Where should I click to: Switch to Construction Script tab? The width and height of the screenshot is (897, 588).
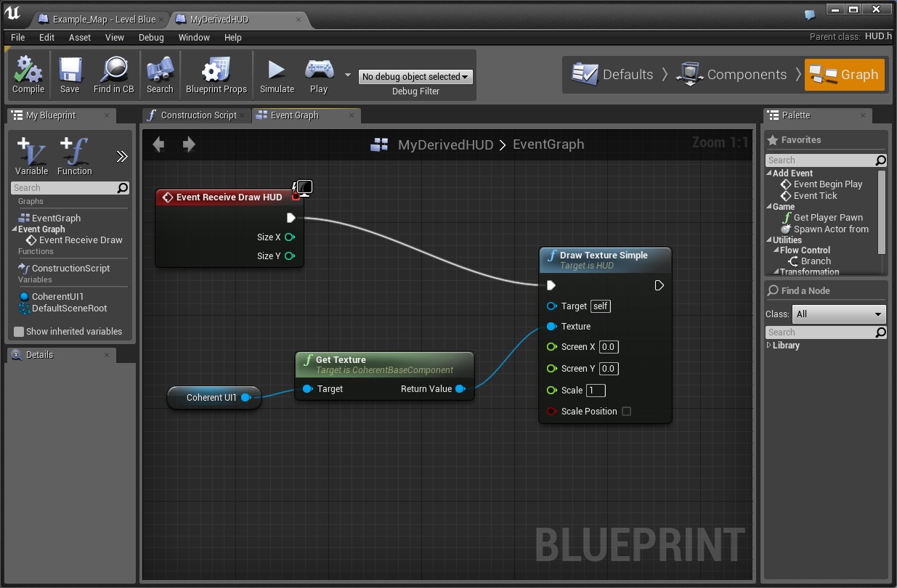pyautogui.click(x=197, y=115)
